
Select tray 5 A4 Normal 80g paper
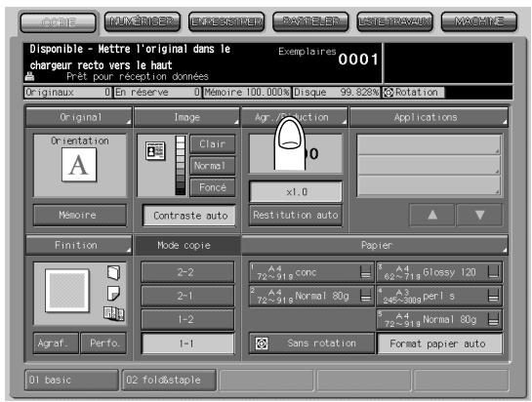tap(439, 320)
